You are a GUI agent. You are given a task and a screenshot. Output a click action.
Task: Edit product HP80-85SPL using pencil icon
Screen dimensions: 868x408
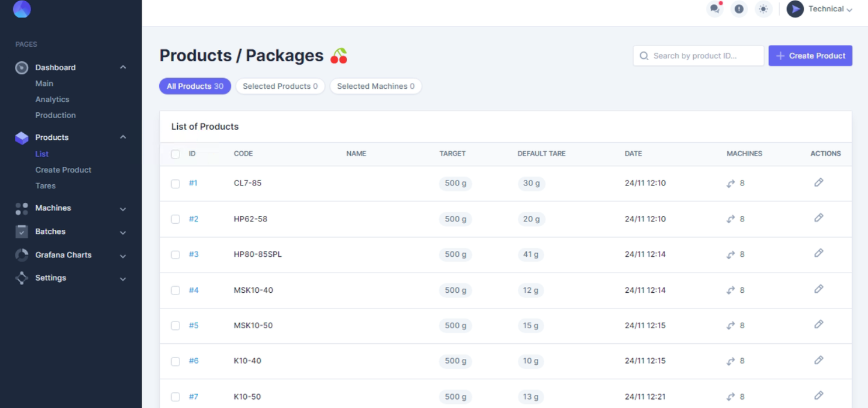pos(818,253)
